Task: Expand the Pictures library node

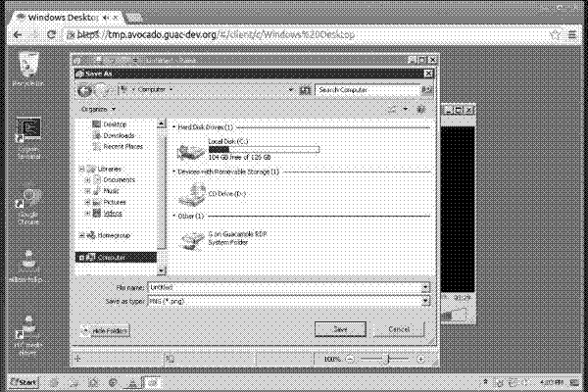Action: click(x=87, y=202)
